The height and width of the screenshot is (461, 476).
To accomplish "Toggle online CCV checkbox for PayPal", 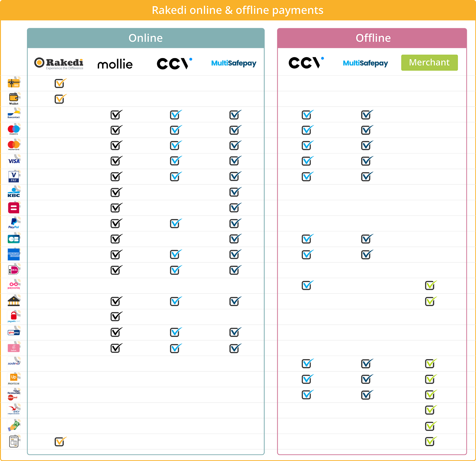I will (x=175, y=224).
